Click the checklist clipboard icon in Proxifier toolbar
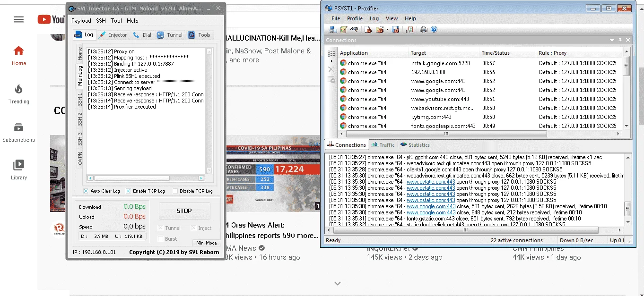Image resolution: width=644 pixels, height=296 pixels. [x=409, y=29]
